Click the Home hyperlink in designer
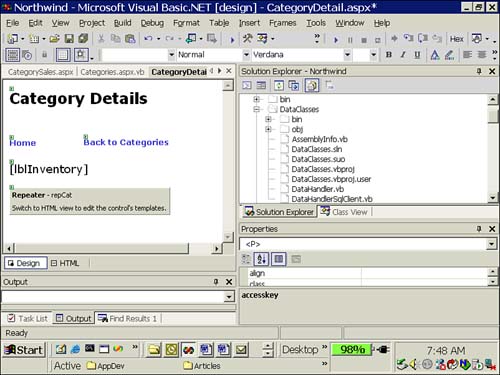 (23, 143)
